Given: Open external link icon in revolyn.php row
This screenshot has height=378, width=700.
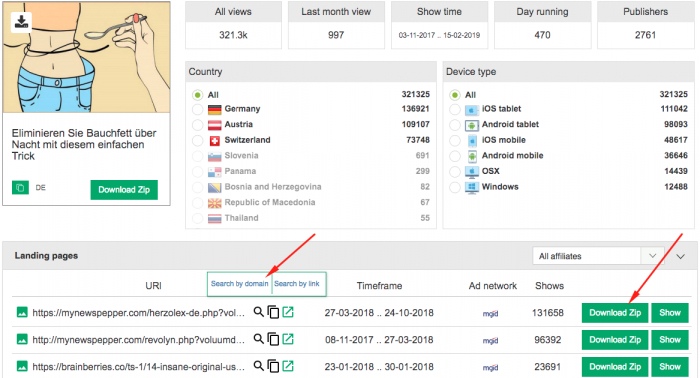Looking at the screenshot, I should click(288, 339).
